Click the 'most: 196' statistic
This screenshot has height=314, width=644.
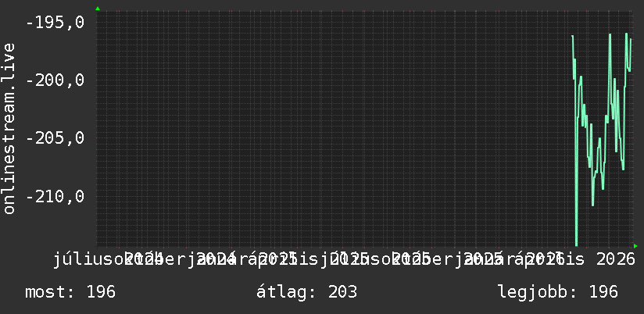(70, 292)
